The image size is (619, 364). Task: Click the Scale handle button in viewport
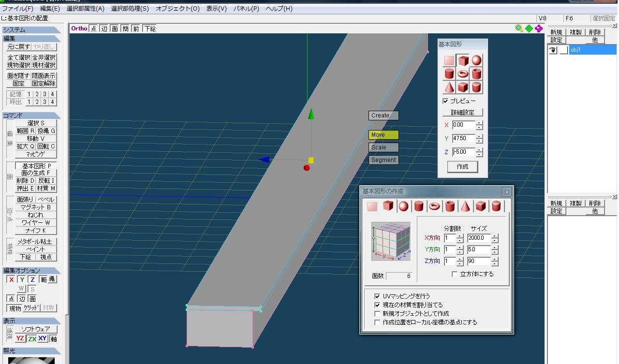click(x=383, y=147)
